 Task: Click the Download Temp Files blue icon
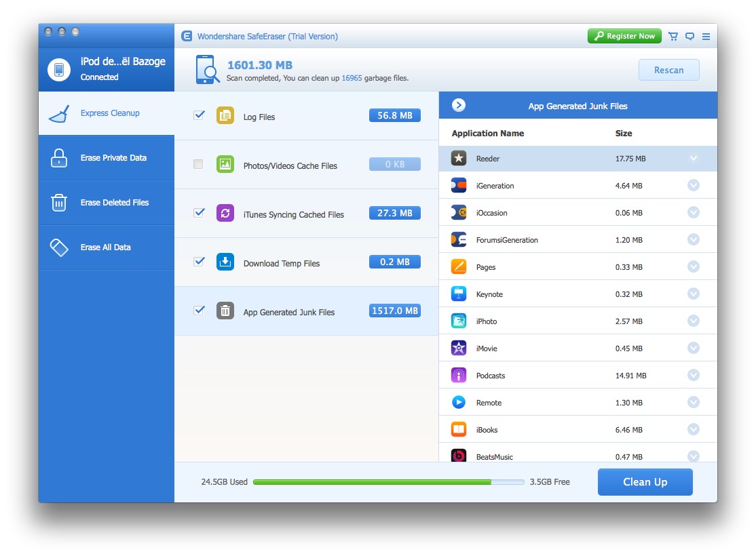coord(225,262)
